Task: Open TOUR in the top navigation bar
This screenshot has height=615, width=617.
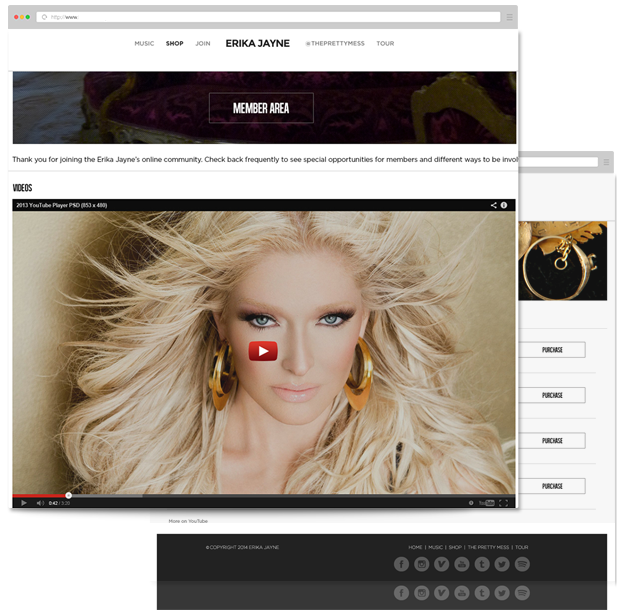Action: 385,43
